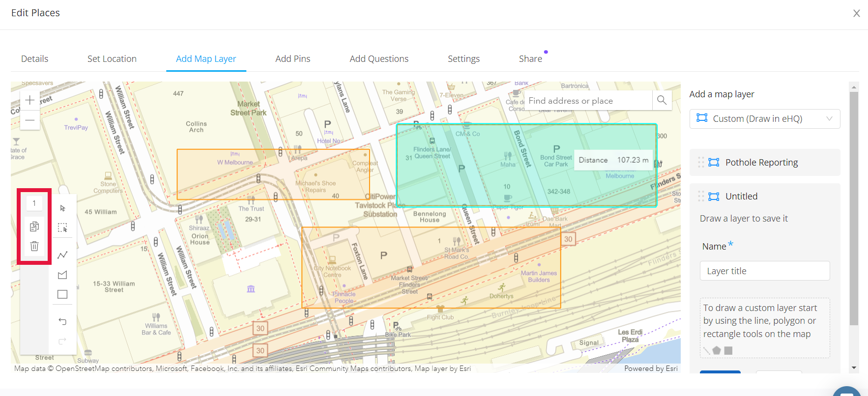Click the Find address or place field
The height and width of the screenshot is (396, 868).
tap(588, 101)
